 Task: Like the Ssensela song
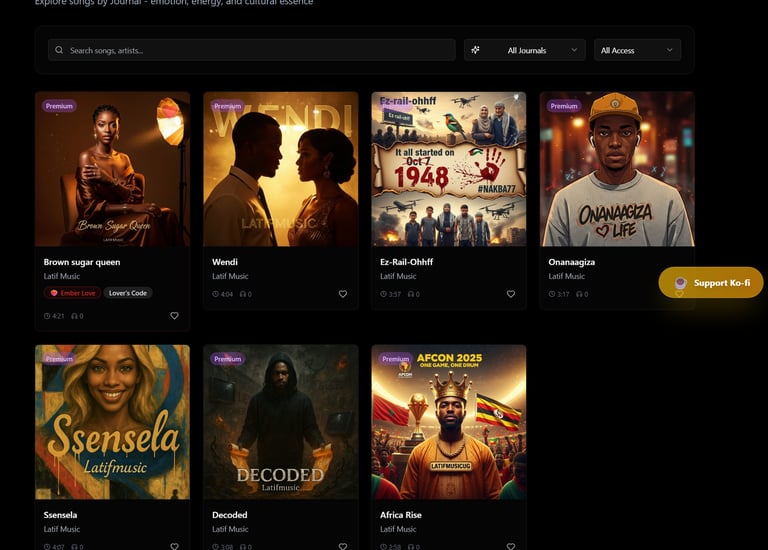174,546
